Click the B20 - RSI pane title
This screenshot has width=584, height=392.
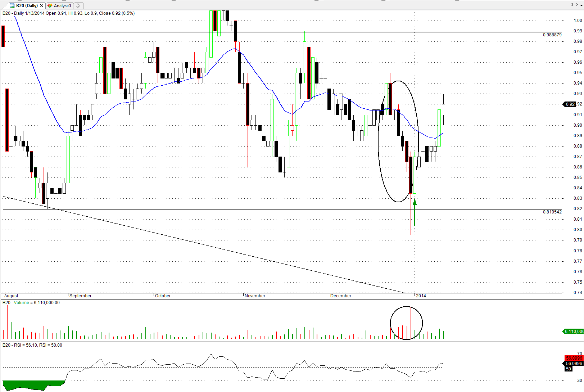32,345
